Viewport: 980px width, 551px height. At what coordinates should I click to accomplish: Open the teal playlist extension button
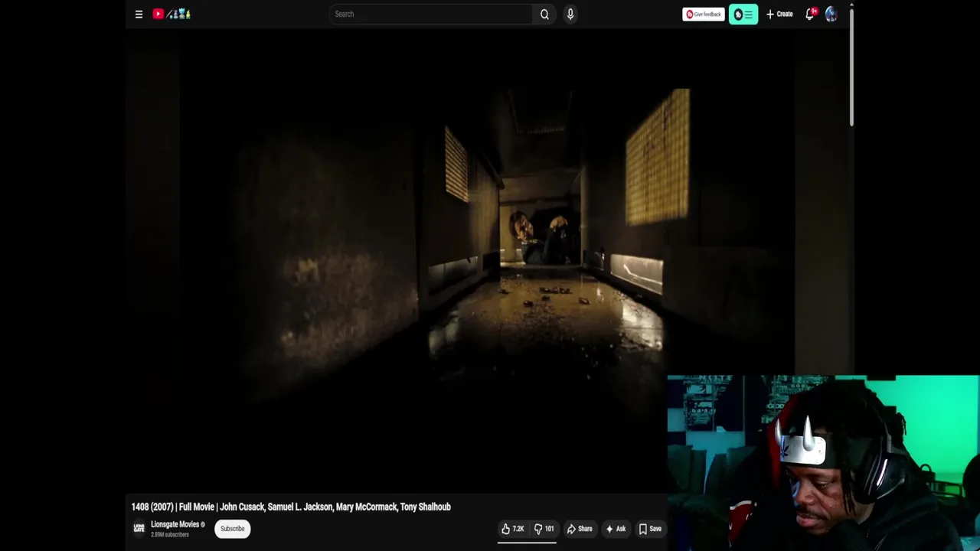743,14
